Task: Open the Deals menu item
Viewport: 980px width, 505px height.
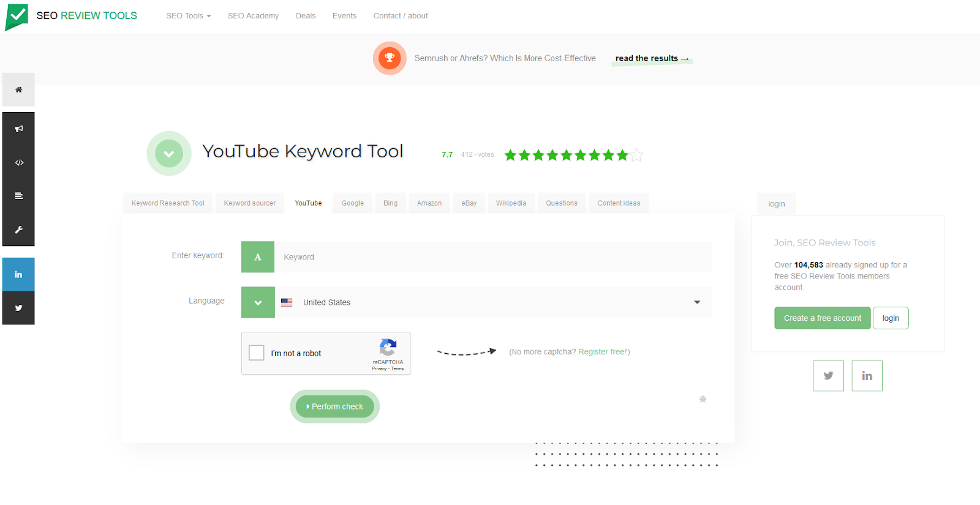Action: pos(306,16)
